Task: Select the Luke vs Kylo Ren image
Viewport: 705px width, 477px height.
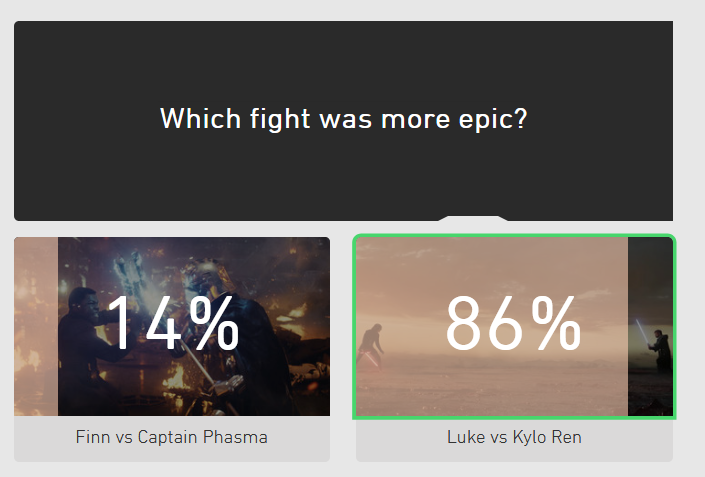Action: pyautogui.click(x=514, y=326)
